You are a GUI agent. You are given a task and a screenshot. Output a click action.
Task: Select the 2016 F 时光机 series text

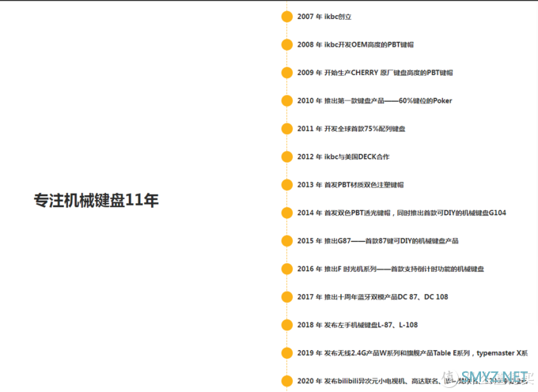(x=391, y=269)
